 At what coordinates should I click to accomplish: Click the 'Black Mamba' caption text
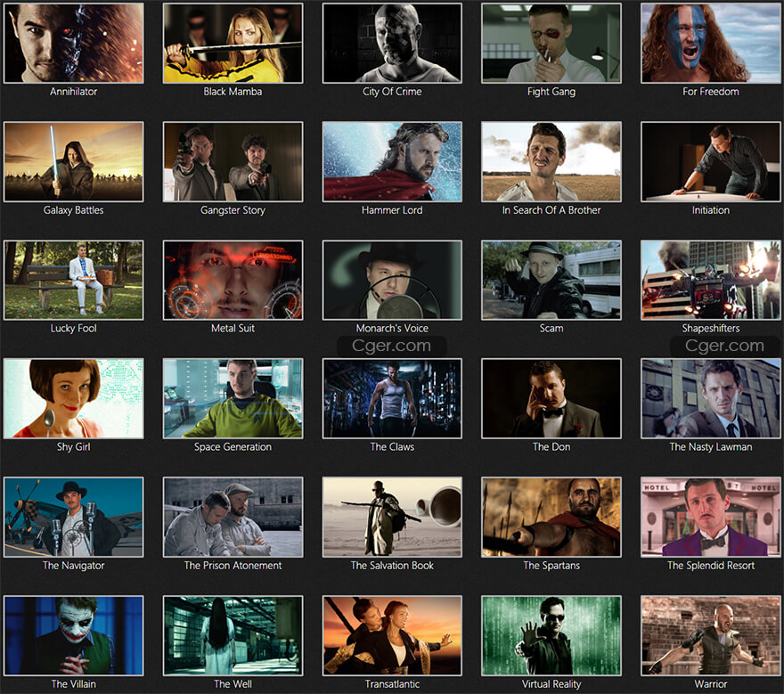pyautogui.click(x=233, y=92)
